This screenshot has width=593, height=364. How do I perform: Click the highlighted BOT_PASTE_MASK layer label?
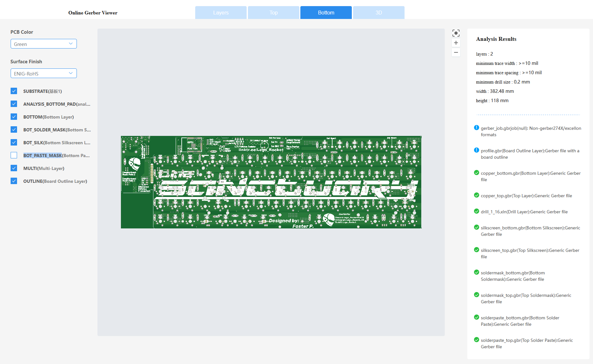pos(42,155)
